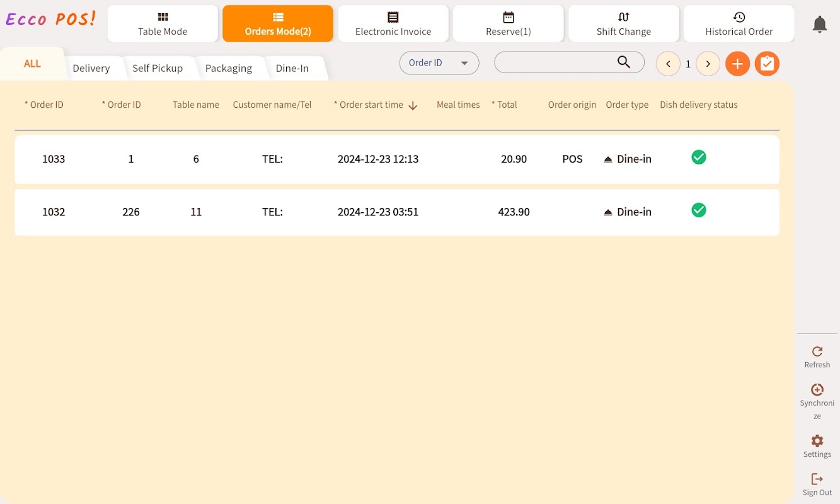840x504 pixels.
Task: Click page number 1 indicator
Action: click(688, 64)
